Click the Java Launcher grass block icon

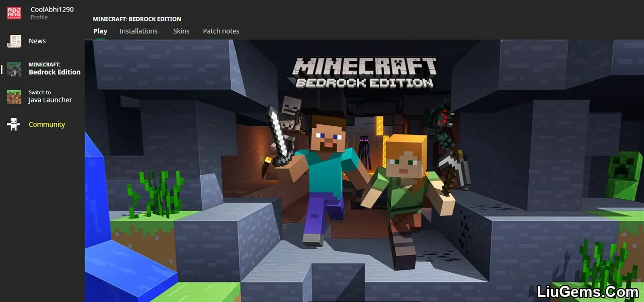14,97
